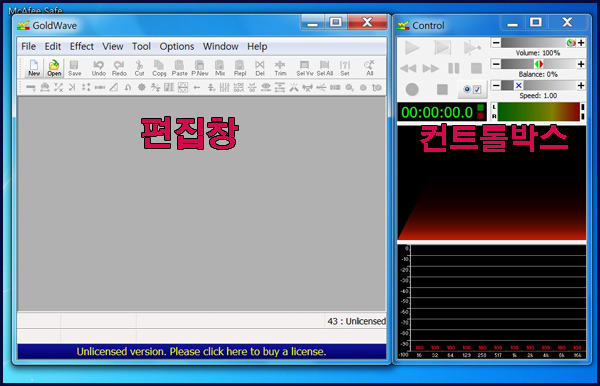Click the round Record button

(412, 90)
